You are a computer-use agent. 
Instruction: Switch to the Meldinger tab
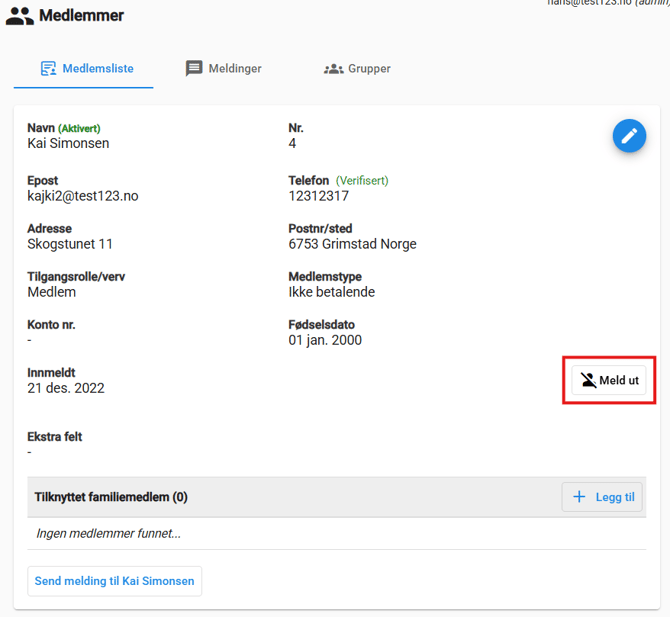235,69
